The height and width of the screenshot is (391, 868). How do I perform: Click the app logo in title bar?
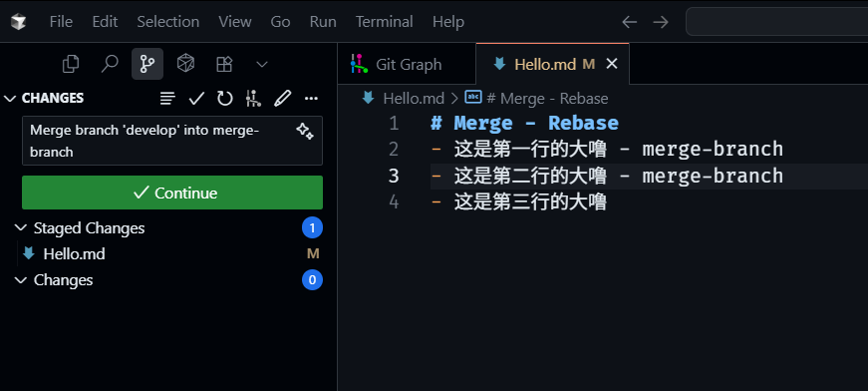(x=18, y=22)
